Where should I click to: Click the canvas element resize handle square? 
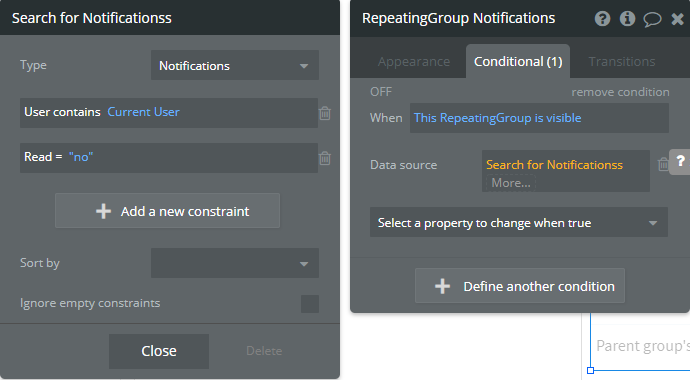coord(591,371)
